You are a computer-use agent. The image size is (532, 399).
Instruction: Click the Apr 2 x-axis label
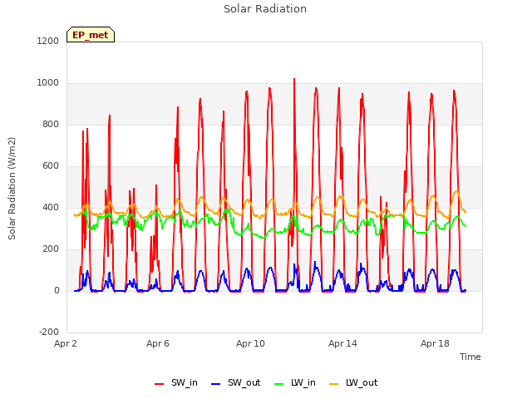coord(66,343)
